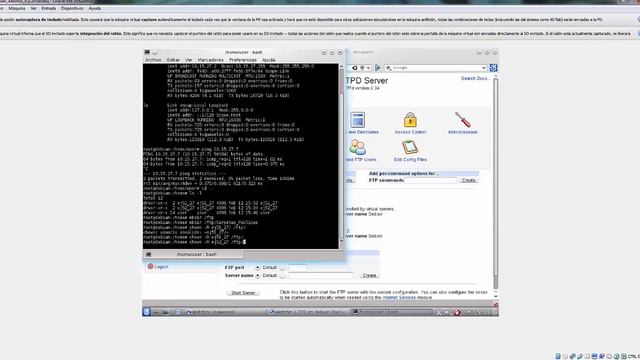Select the FTP port custom value radio button
The image size is (640, 360).
tap(282, 268)
